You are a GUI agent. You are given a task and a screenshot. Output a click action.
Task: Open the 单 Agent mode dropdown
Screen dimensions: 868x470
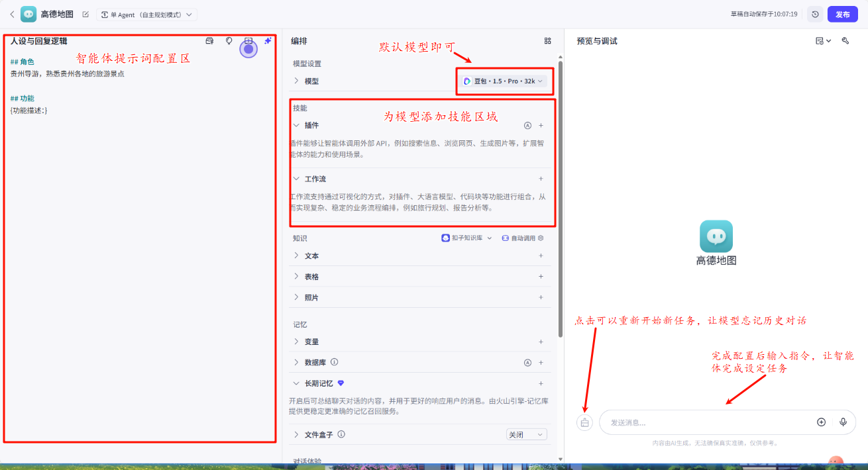tap(147, 15)
